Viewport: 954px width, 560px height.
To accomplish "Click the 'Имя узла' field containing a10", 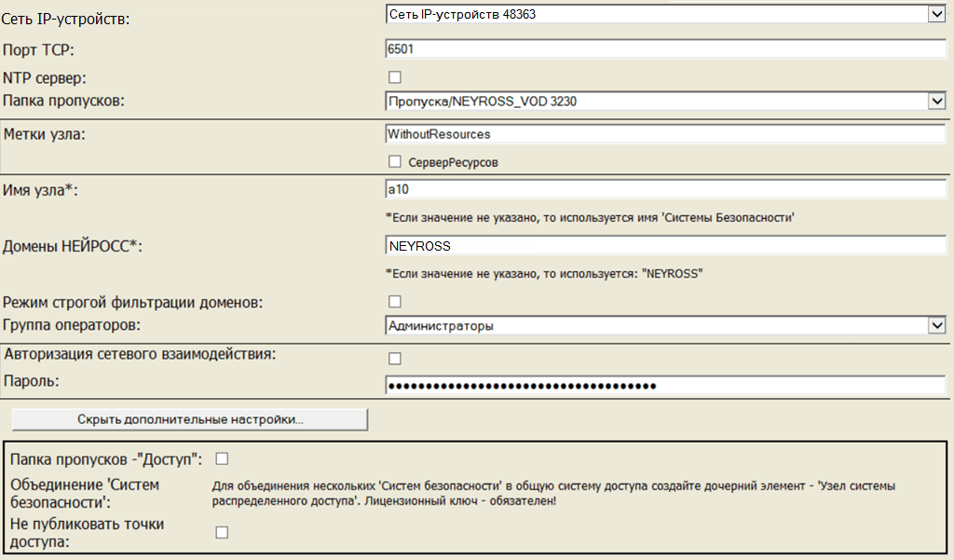I will tap(665, 190).
